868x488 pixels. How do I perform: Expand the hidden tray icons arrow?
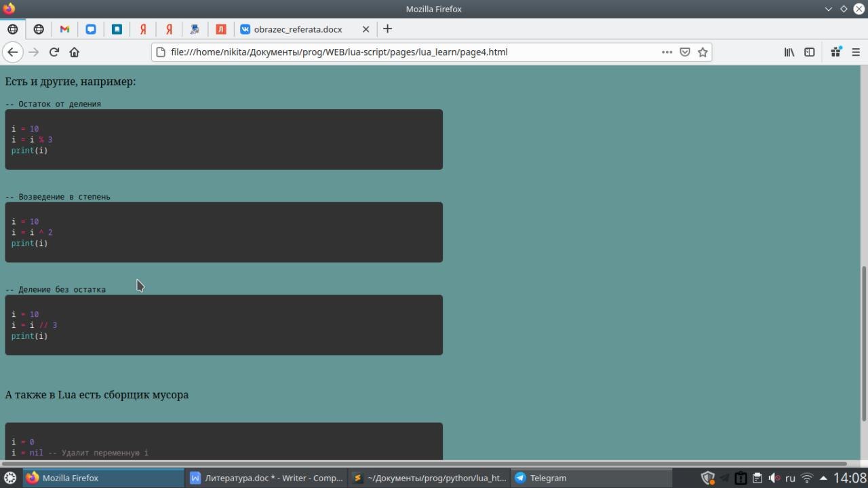[x=823, y=478]
